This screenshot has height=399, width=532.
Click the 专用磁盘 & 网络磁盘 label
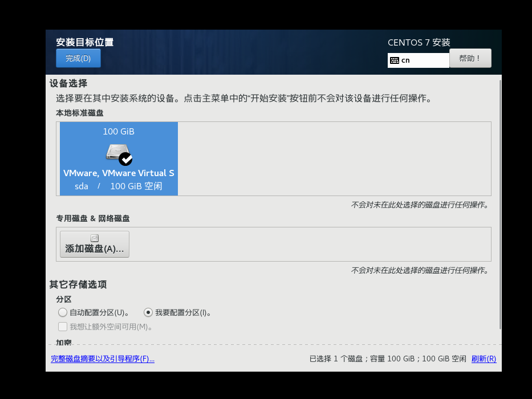click(92, 218)
